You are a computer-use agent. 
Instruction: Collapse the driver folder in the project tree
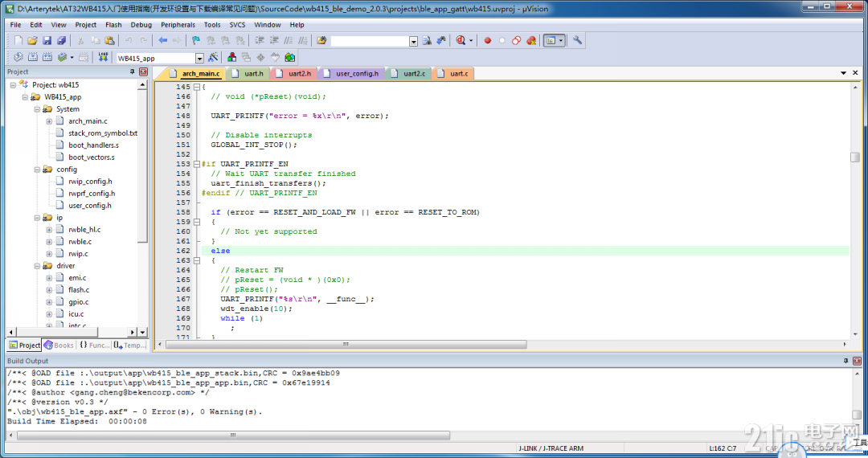tap(37, 265)
